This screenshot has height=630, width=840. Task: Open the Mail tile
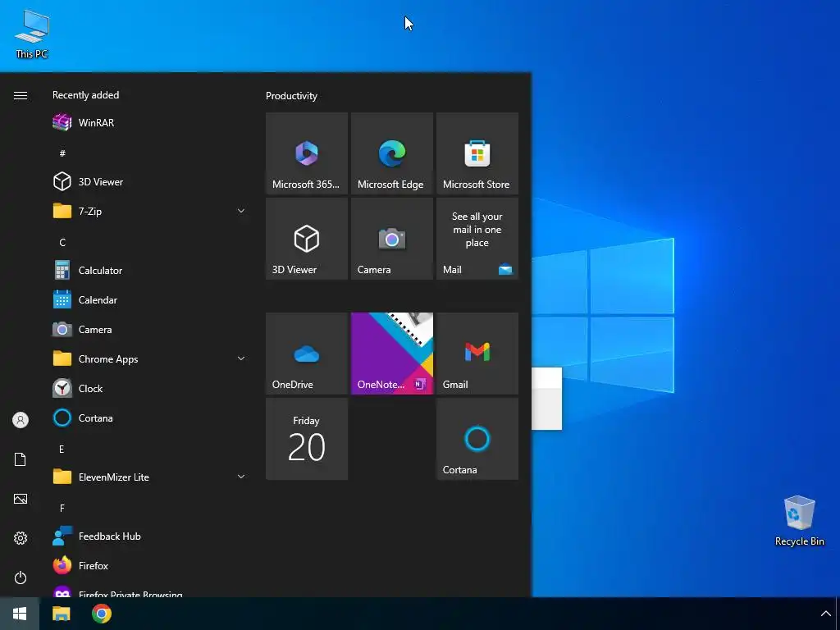click(x=477, y=239)
